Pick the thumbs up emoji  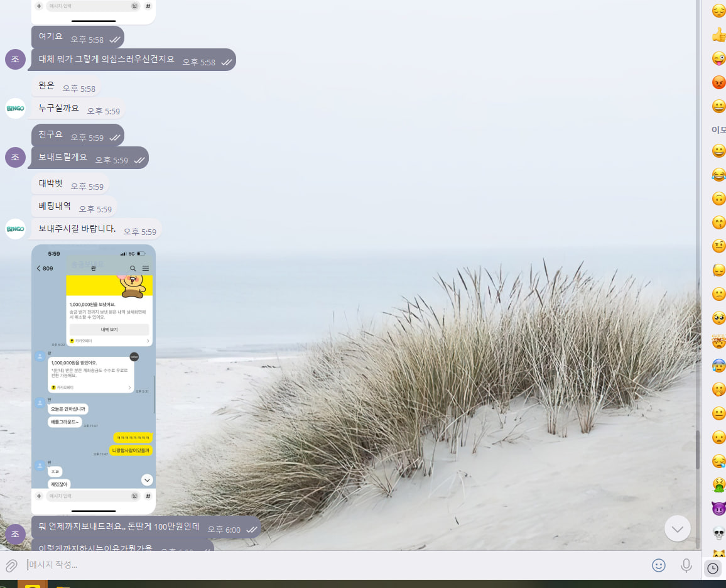(718, 35)
